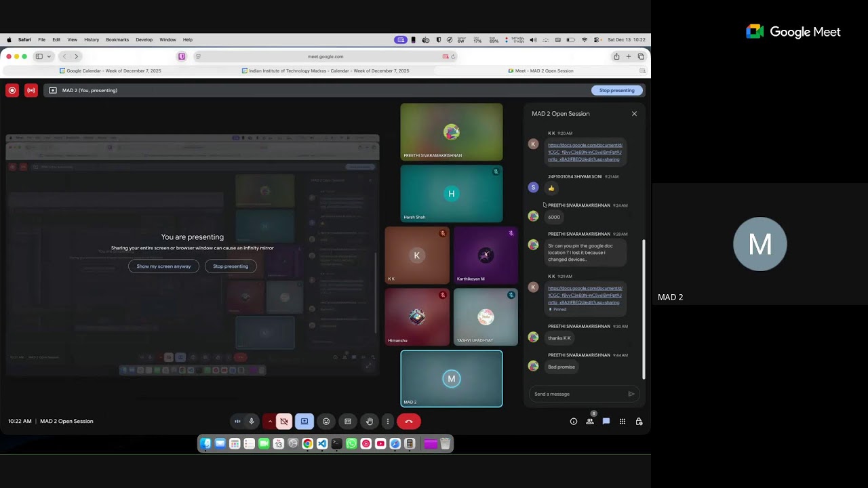The width and height of the screenshot is (868, 488).
Task: Turn on captions in Meet toolbar
Action: (x=348, y=422)
